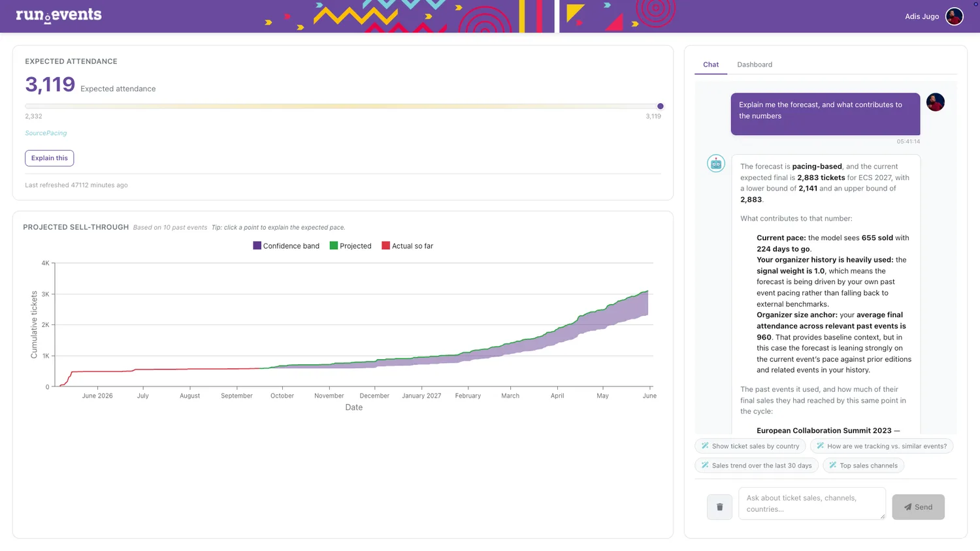Viewport: 980px width, 551px height.
Task: Select Show ticket sales by country suggestion
Action: click(750, 446)
